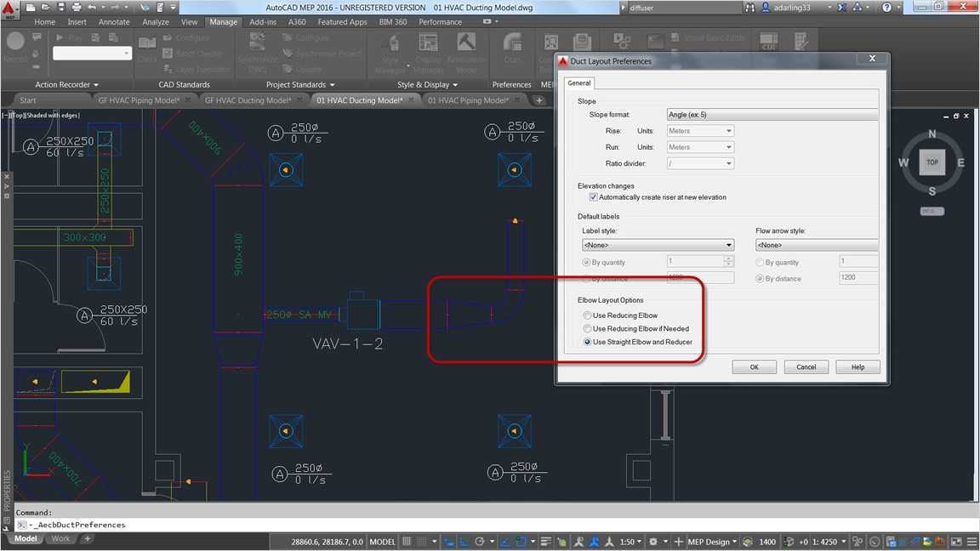
Task: Click the clean screen icon in status bar
Action: [956, 542]
